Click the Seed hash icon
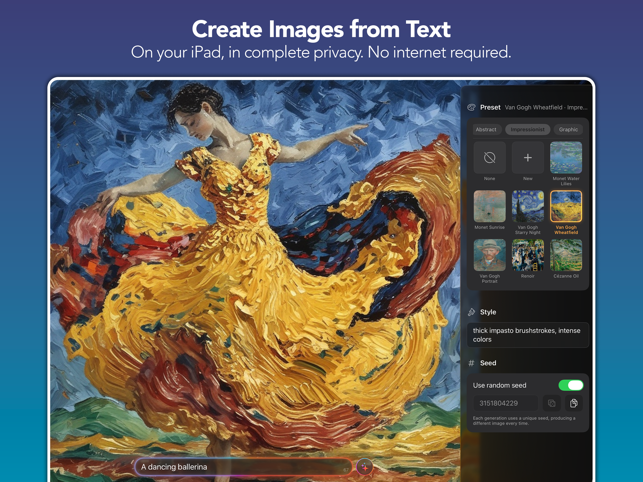Screen dimensions: 643x482 coord(472,363)
